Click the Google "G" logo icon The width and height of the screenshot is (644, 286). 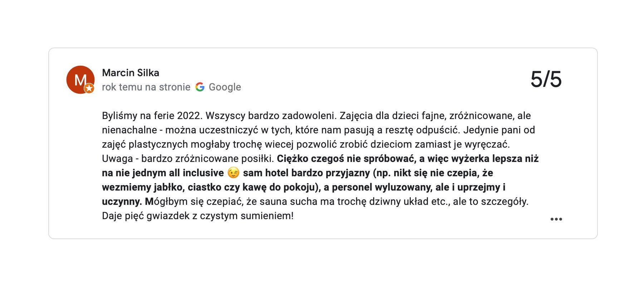click(x=200, y=87)
